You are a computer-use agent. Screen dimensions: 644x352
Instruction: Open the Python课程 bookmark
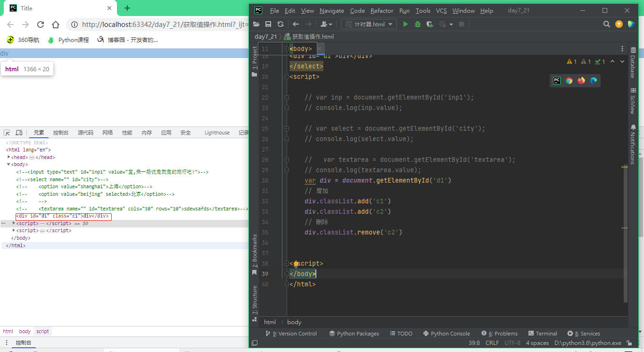pos(68,40)
